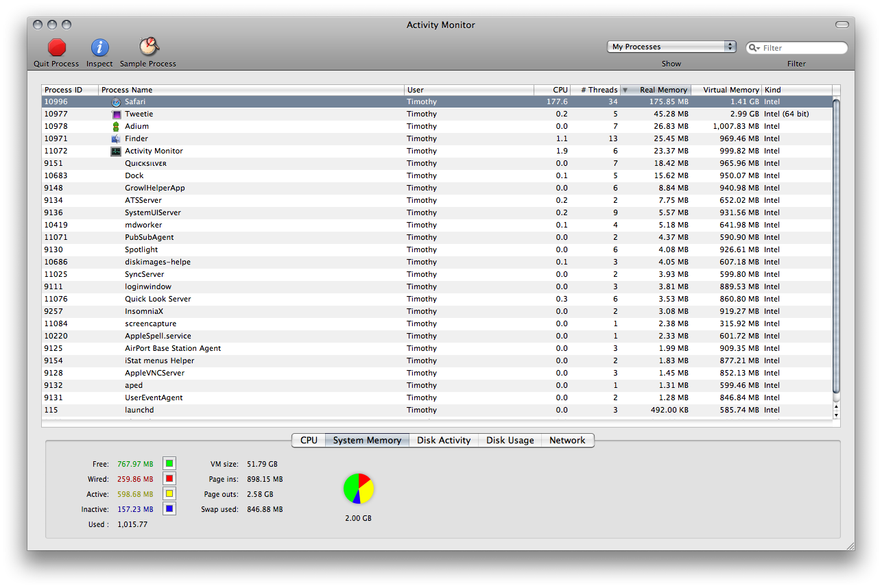The width and height of the screenshot is (882, 588).
Task: Select the Quicksilver process row
Action: pos(436,163)
